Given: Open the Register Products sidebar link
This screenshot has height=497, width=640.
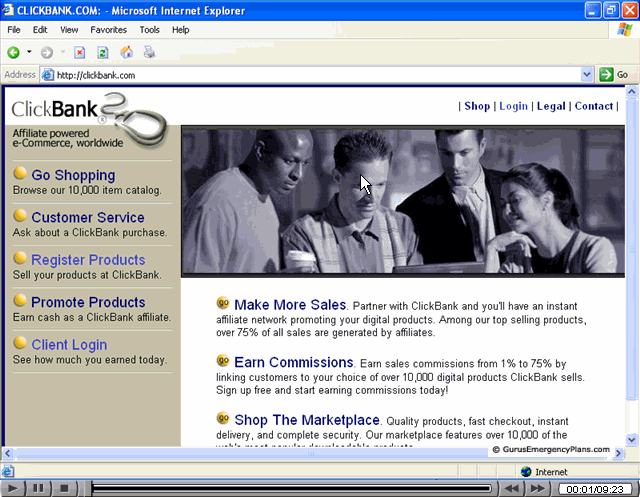Looking at the screenshot, I should click(x=88, y=260).
